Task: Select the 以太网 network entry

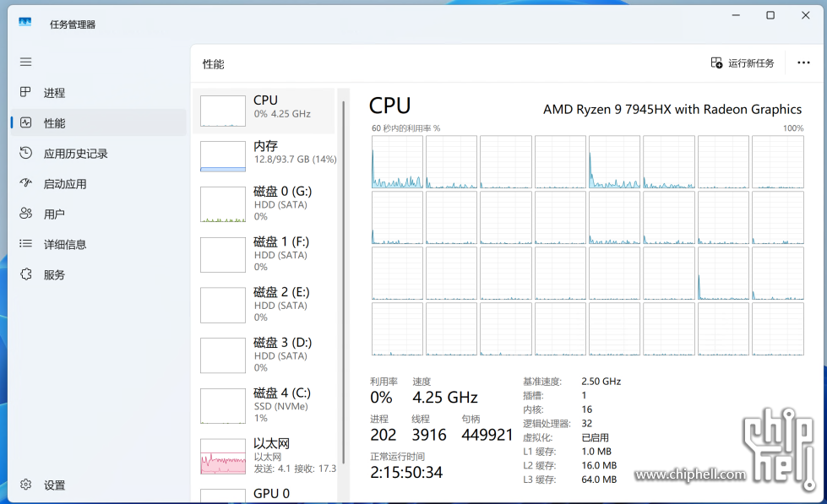Action: (264, 457)
